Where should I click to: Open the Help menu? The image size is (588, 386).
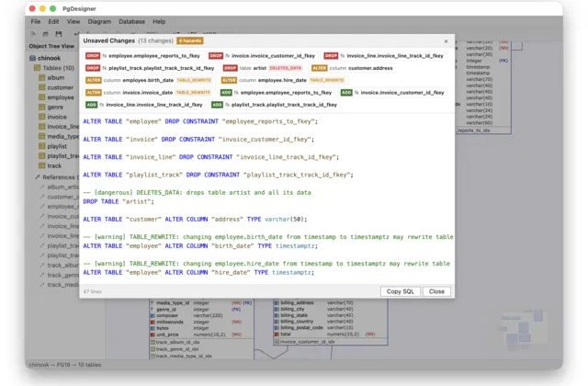(159, 22)
